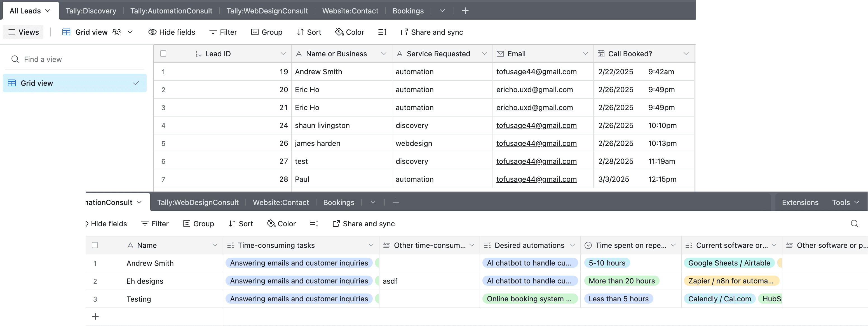Expand Service Requested column menu
The height and width of the screenshot is (326, 868).
(x=485, y=53)
